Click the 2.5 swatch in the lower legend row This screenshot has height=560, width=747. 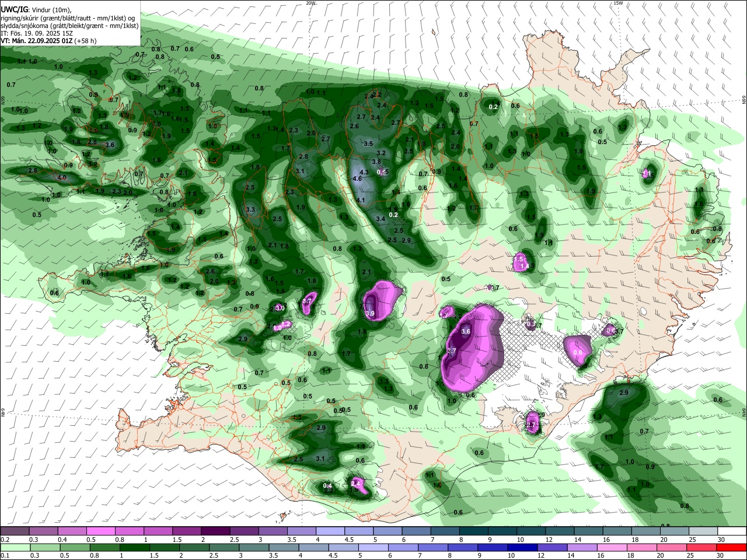224,547
